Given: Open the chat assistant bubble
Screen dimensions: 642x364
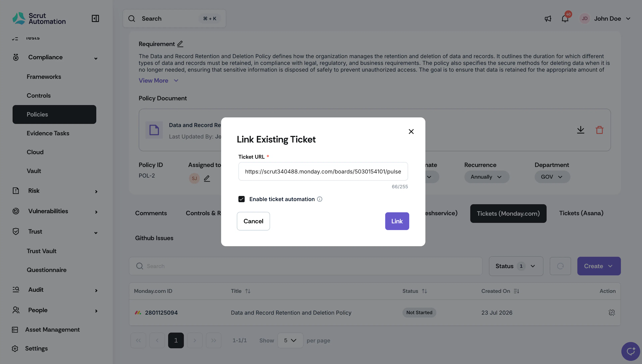Looking at the screenshot, I should point(630,351).
